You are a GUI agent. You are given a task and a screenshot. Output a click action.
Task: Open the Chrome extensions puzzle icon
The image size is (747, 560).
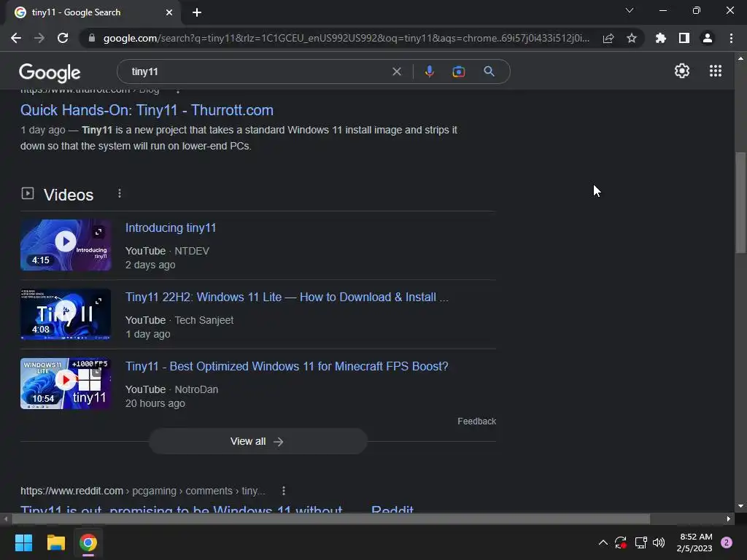click(661, 38)
